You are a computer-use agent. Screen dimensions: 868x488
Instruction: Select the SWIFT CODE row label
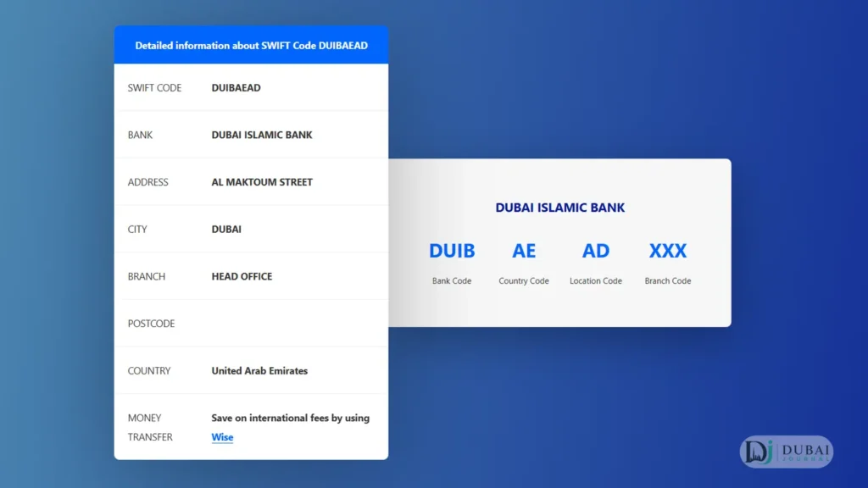154,87
